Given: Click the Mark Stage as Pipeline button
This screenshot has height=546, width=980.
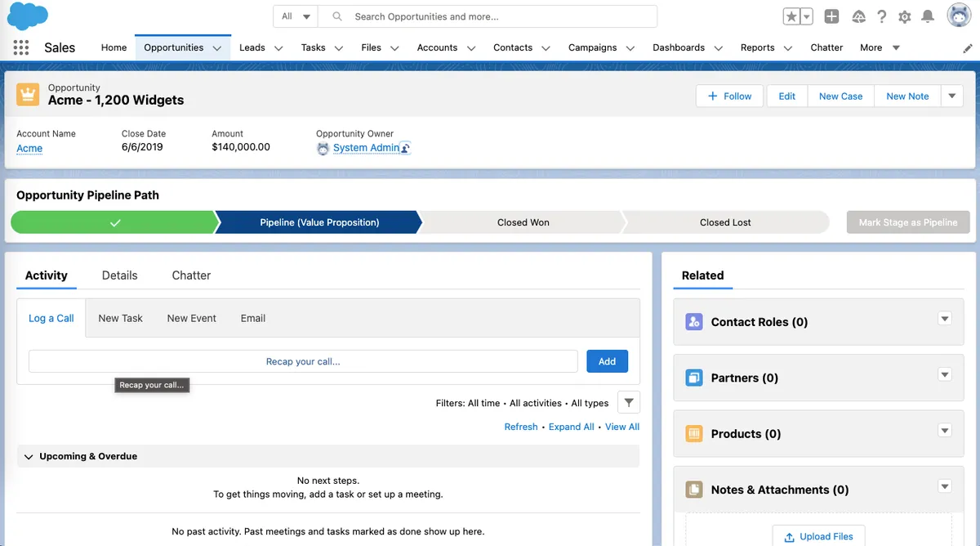Looking at the screenshot, I should click(x=908, y=222).
